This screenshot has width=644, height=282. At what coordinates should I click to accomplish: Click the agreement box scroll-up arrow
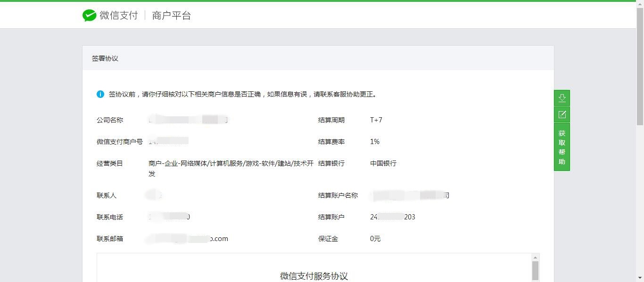535,258
